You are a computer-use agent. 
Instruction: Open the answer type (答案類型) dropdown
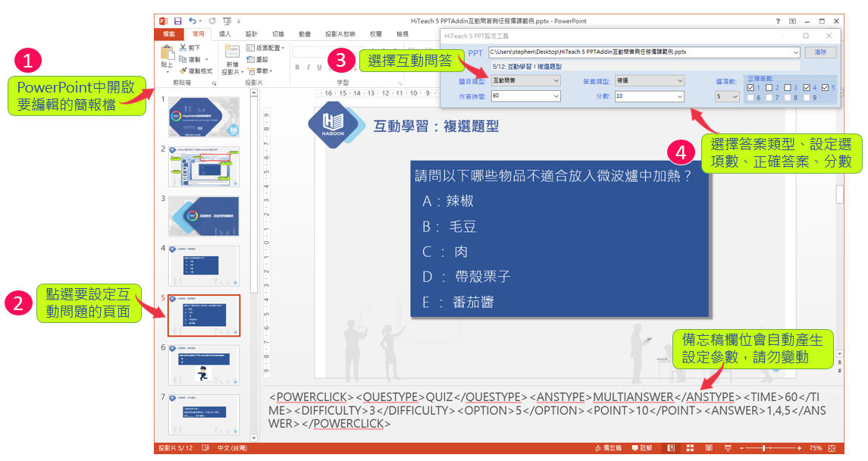650,81
